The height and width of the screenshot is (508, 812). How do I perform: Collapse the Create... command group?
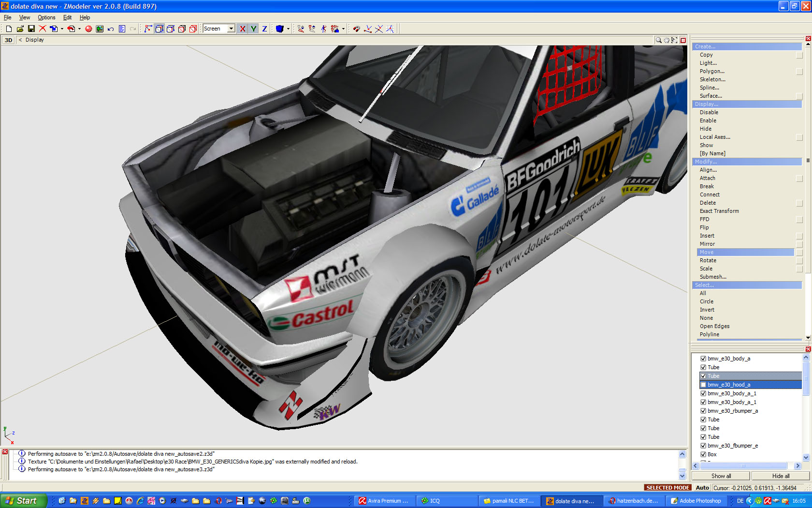pos(747,47)
